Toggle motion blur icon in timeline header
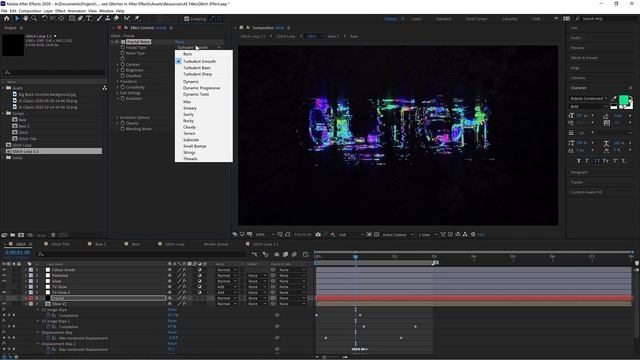This screenshot has height=360, width=640. [x=294, y=254]
